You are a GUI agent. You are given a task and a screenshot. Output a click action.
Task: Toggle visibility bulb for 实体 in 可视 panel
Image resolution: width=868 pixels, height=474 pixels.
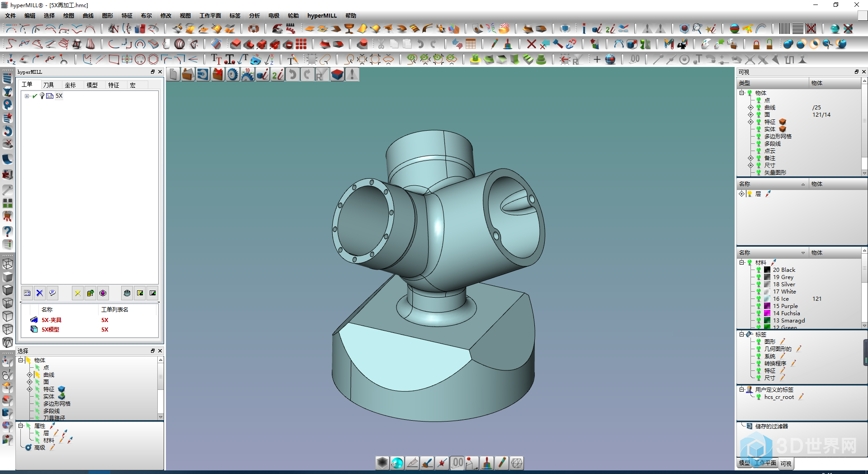click(x=759, y=129)
